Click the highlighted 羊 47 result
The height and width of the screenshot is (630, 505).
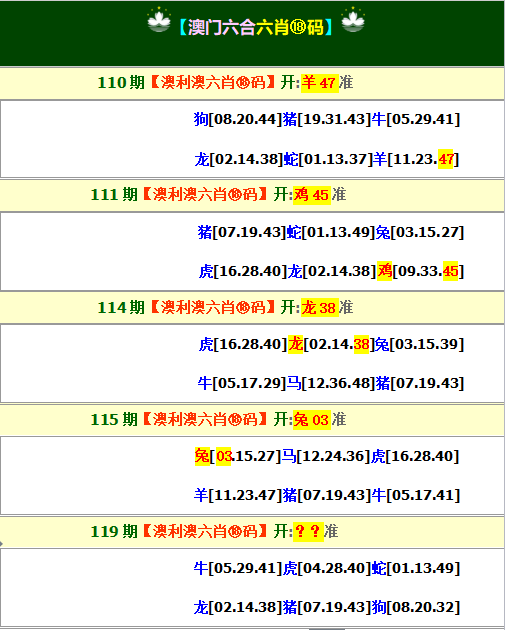[320, 83]
